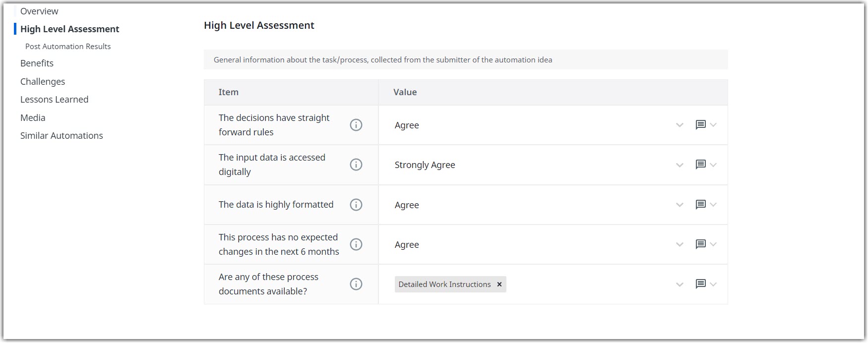Expand value dropdown for highly formatted data
Screen dimensions: 868x343
point(680,205)
